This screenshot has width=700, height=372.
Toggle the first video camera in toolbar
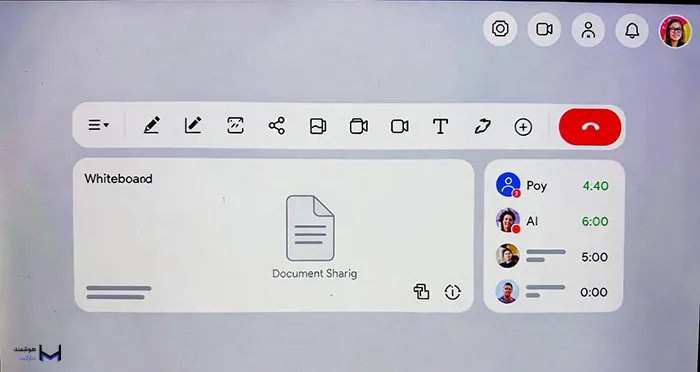tap(358, 126)
